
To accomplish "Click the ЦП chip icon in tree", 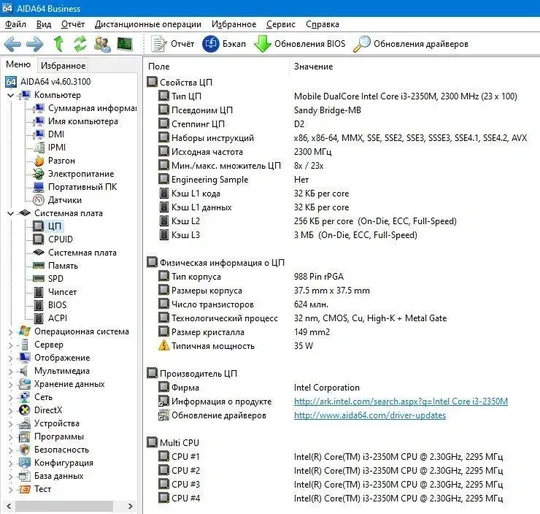I will pyautogui.click(x=38, y=226).
